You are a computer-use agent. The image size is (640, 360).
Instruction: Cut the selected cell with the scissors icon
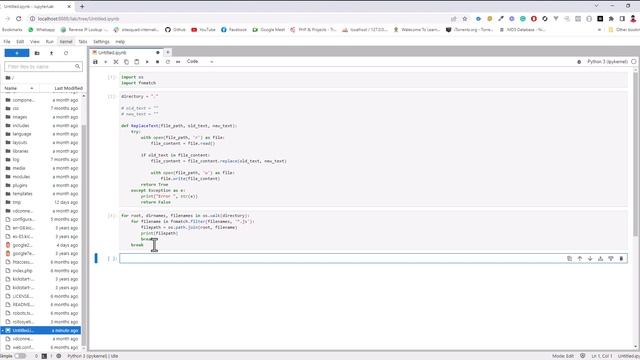point(116,62)
